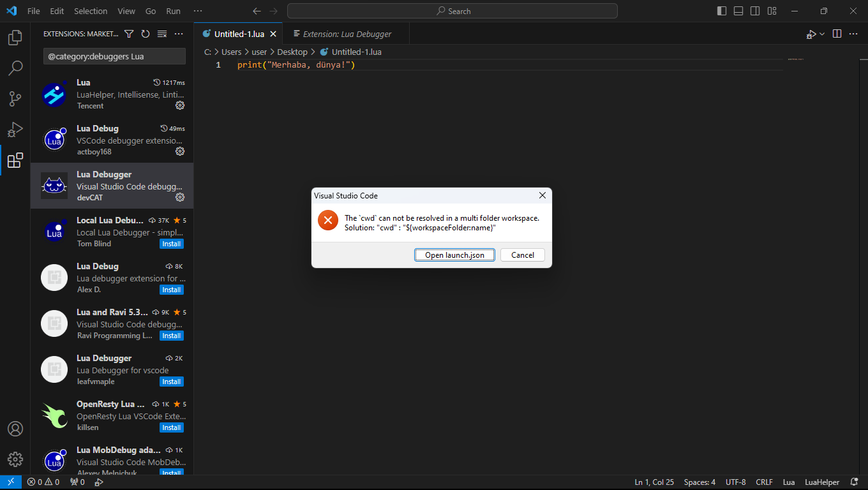Click the editor minimap
The image size is (868, 490).
[821, 267]
